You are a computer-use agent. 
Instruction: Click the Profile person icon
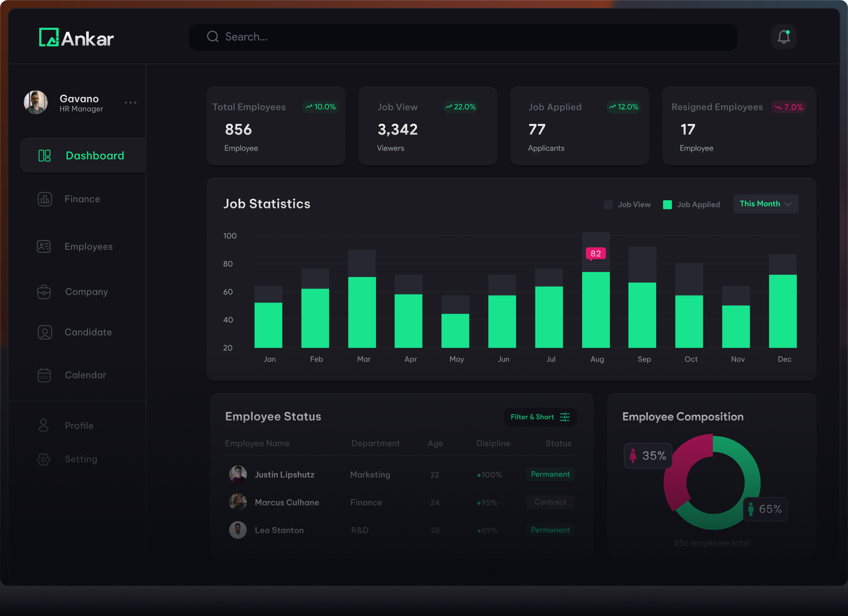[x=44, y=426]
